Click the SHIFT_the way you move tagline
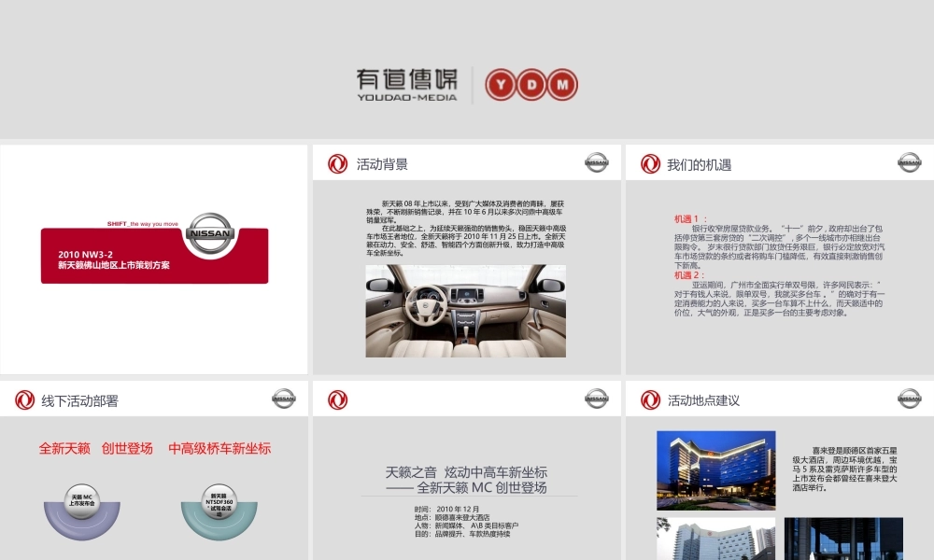 click(x=142, y=224)
